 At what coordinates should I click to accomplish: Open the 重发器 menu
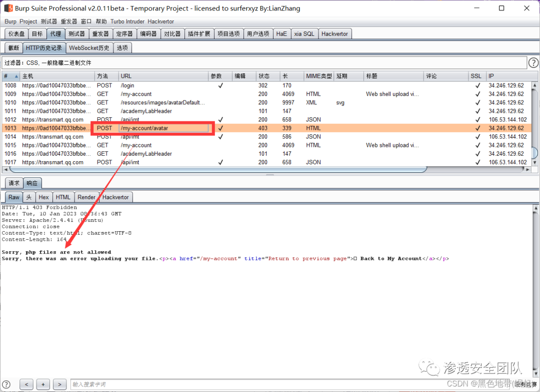click(69, 21)
